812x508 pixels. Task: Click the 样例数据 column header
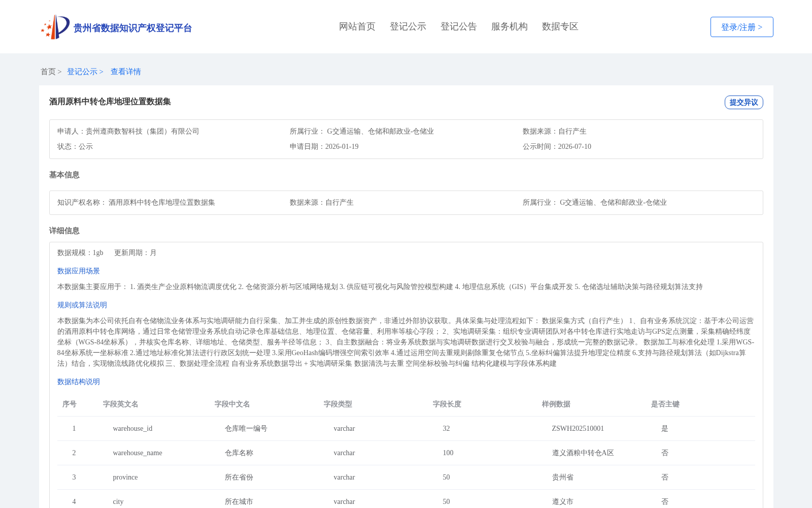click(556, 404)
